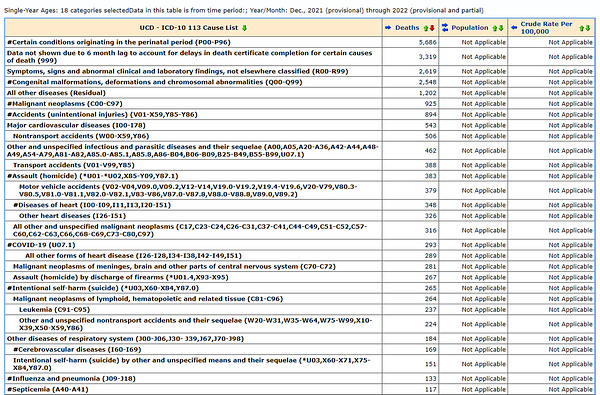The image size is (600, 395).
Task: Sort the ICD-10 113 Cause List column
Action: pyautogui.click(x=244, y=28)
